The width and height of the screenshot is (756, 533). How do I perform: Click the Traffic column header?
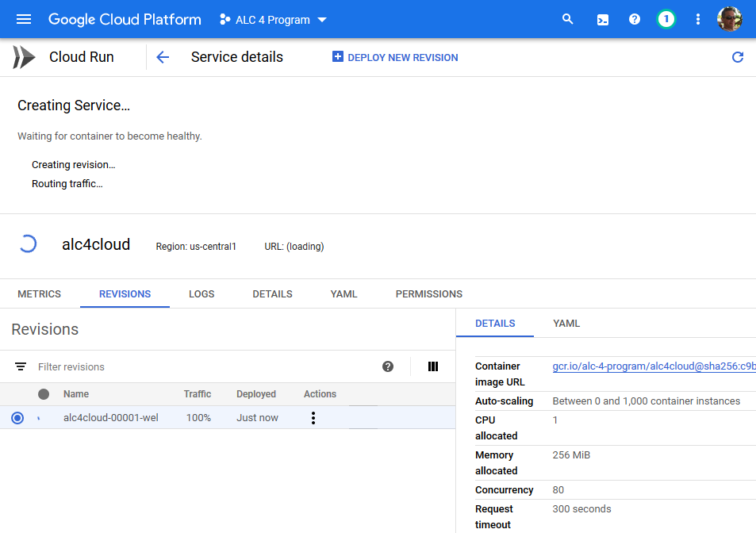198,394
